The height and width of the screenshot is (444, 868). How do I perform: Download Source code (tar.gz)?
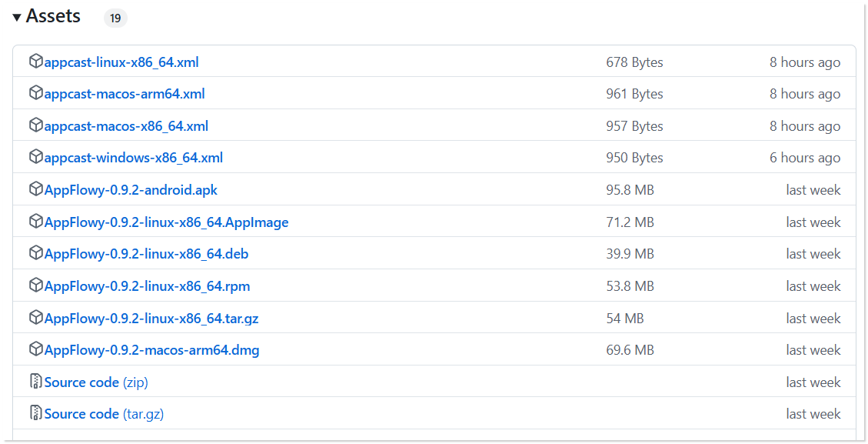[104, 414]
